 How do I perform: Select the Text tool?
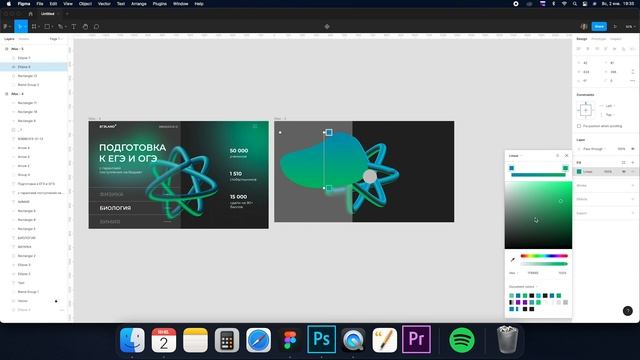tap(73, 27)
